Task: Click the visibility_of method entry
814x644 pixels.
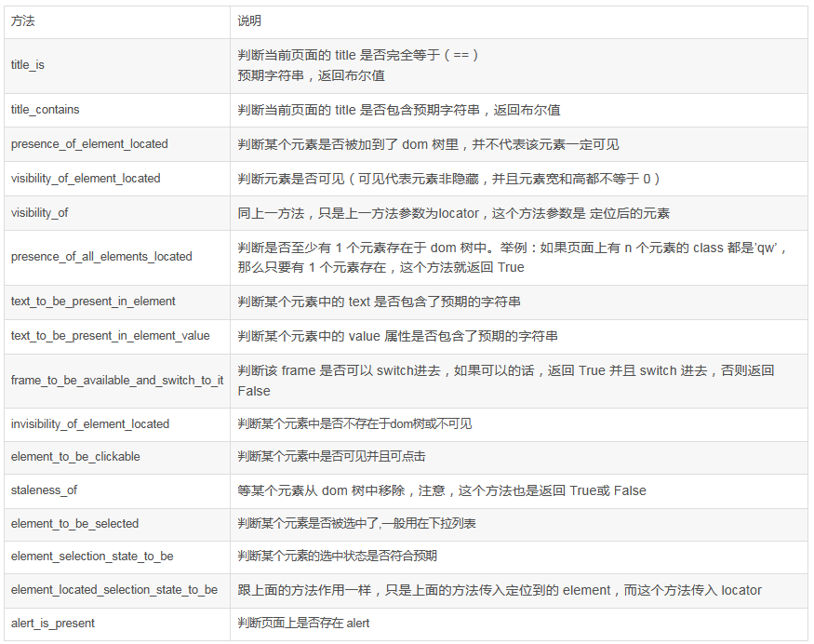Action: pos(37,213)
